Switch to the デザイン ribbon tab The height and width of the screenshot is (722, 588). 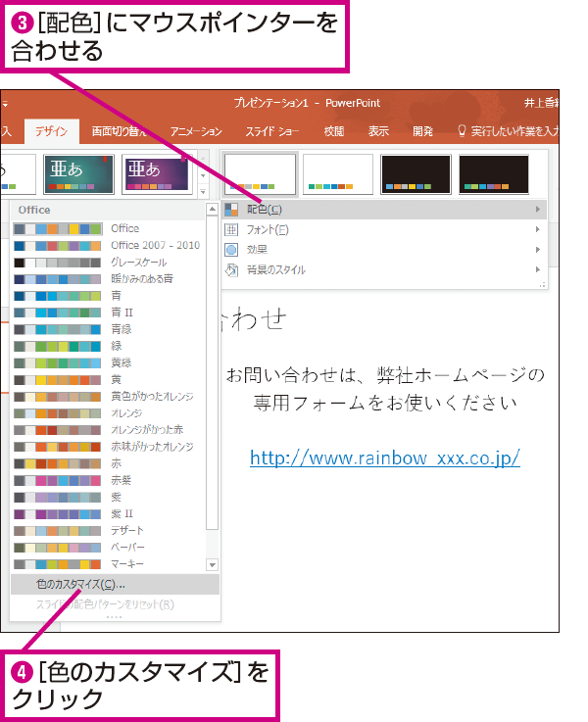point(52,131)
